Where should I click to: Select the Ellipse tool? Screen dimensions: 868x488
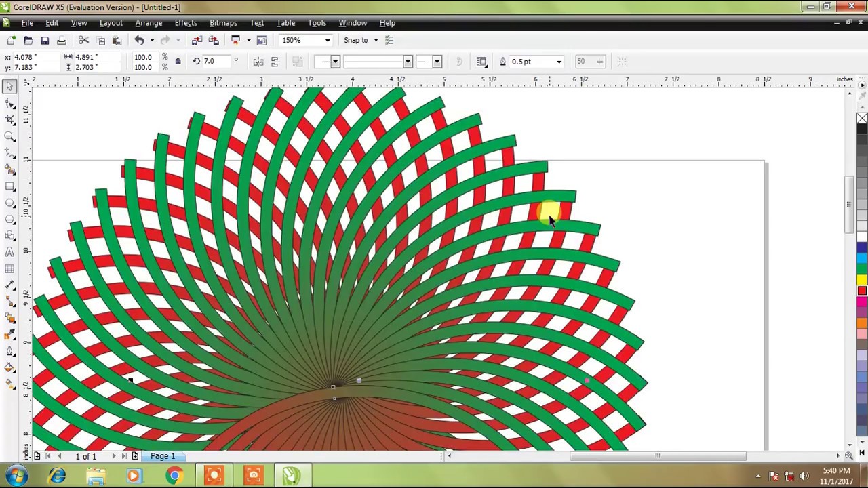coord(9,203)
